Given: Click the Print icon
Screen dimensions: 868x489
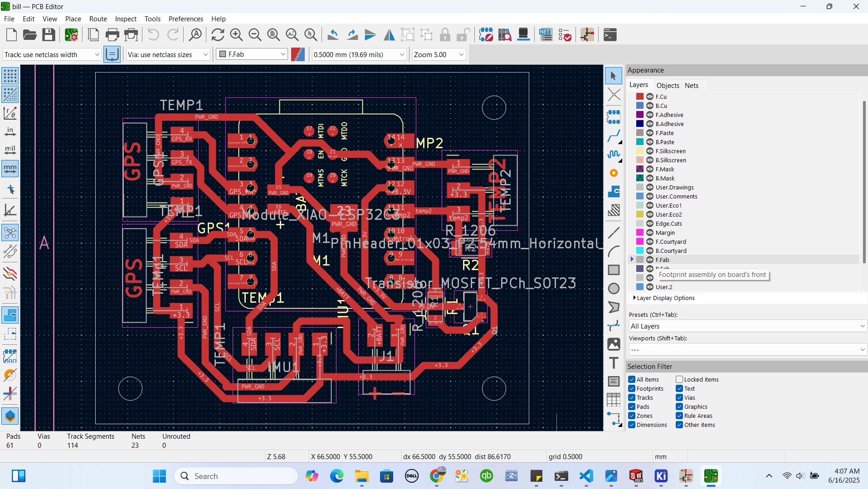Looking at the screenshot, I should 112,35.
